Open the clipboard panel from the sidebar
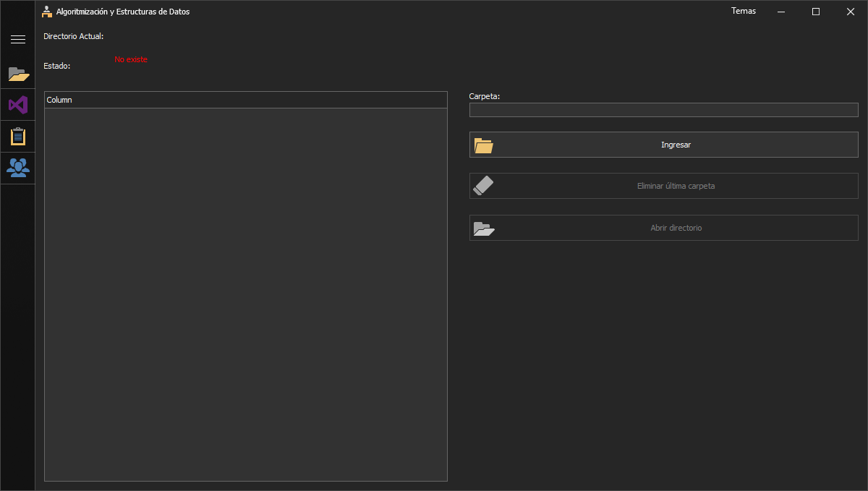The width and height of the screenshot is (868, 491). [x=17, y=136]
